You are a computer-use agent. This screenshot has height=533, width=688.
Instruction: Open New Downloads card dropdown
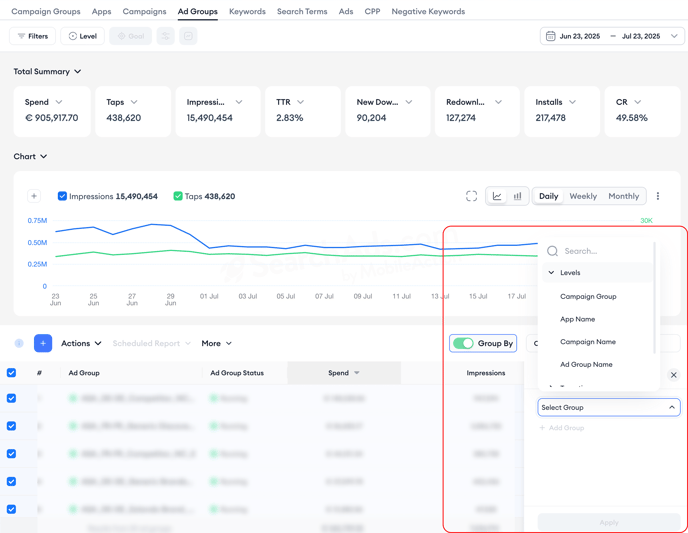[x=409, y=102]
